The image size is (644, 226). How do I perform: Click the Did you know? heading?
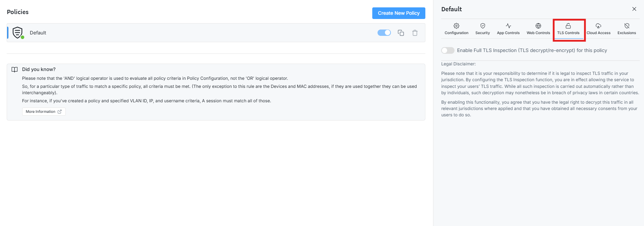(x=39, y=69)
